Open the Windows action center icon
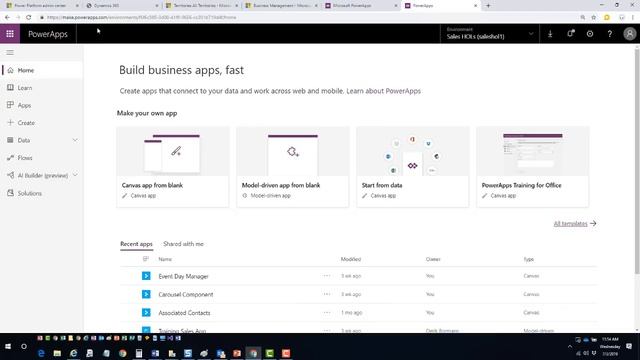 [x=629, y=347]
